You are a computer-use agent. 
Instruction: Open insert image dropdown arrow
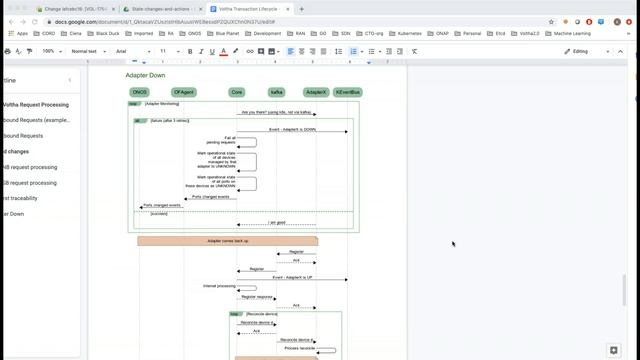click(x=278, y=52)
